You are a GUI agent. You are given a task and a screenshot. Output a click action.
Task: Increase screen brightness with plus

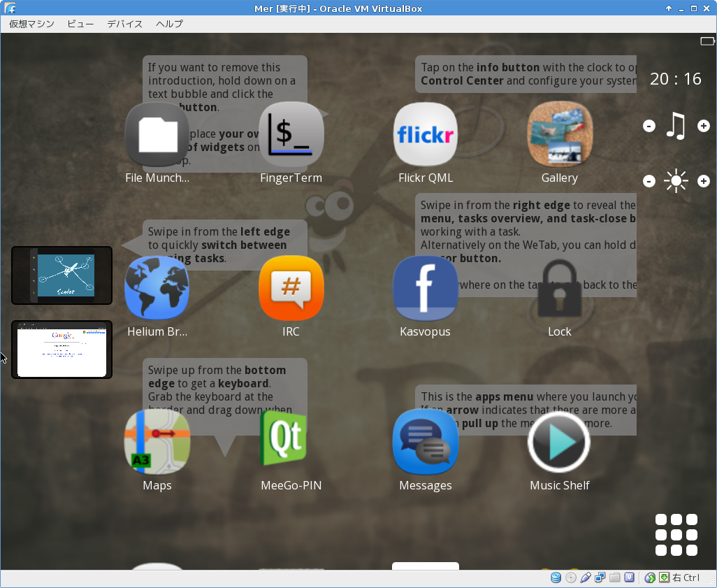703,181
